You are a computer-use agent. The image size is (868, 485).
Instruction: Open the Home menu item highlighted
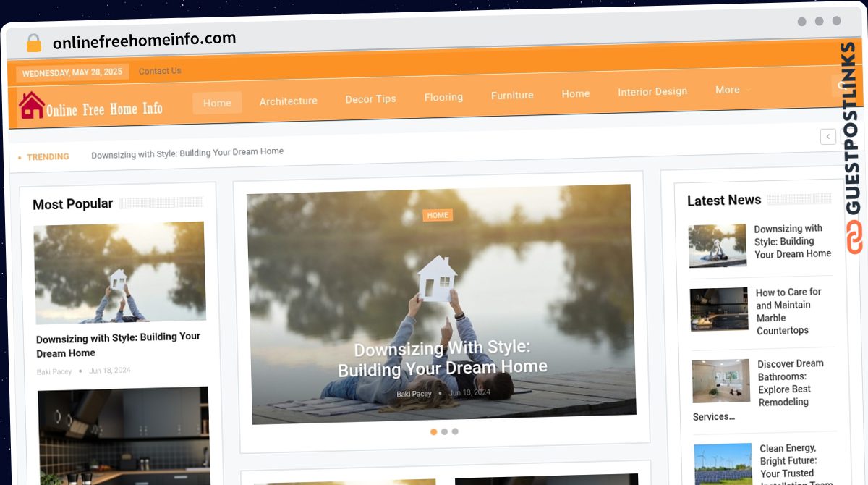(217, 103)
